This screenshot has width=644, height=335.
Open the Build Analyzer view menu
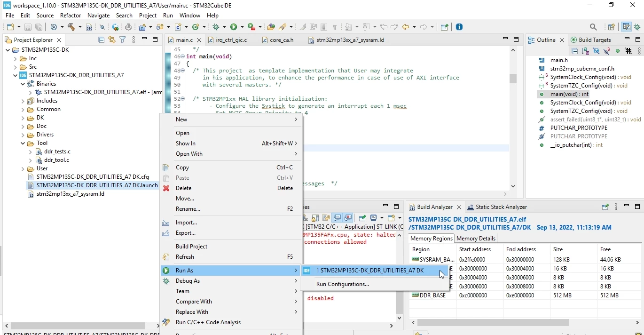pos(616,207)
